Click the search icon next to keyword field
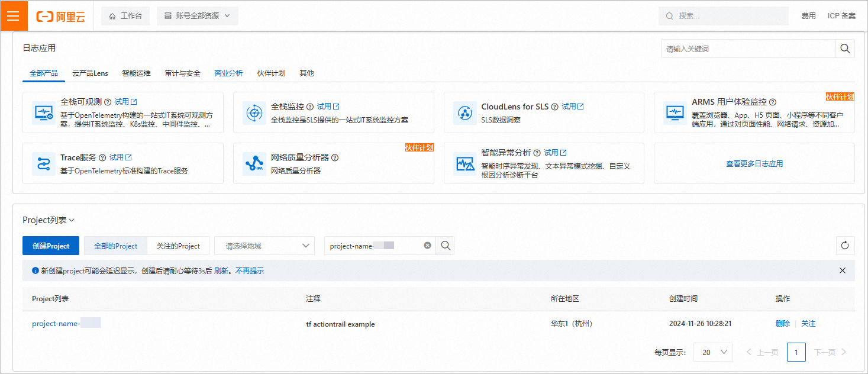Image resolution: width=868 pixels, height=374 pixels. [x=845, y=49]
